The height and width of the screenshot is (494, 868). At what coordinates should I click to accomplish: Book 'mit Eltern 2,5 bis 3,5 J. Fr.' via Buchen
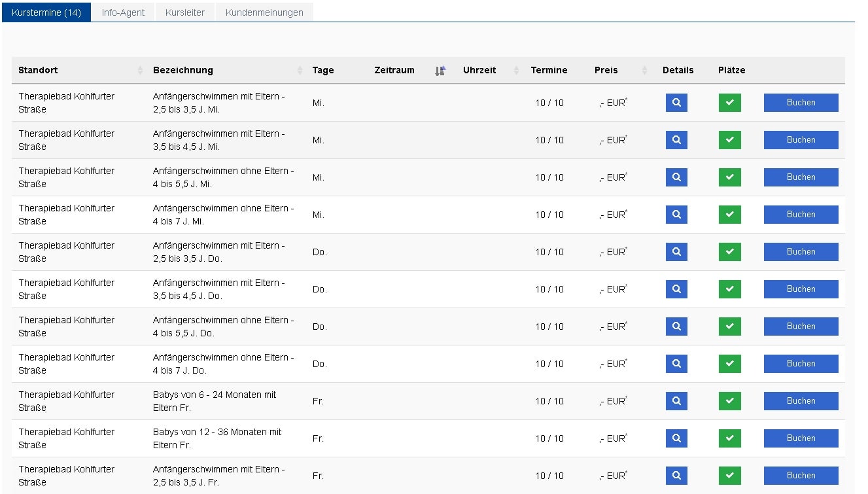click(801, 476)
